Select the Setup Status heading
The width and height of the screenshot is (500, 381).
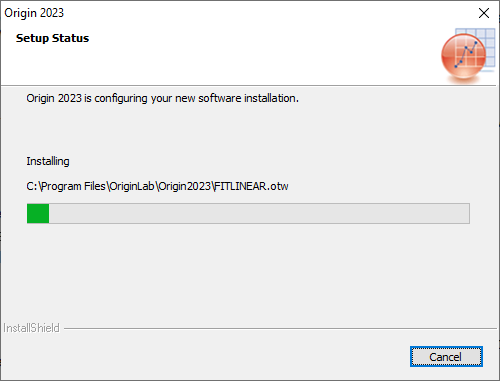52,38
